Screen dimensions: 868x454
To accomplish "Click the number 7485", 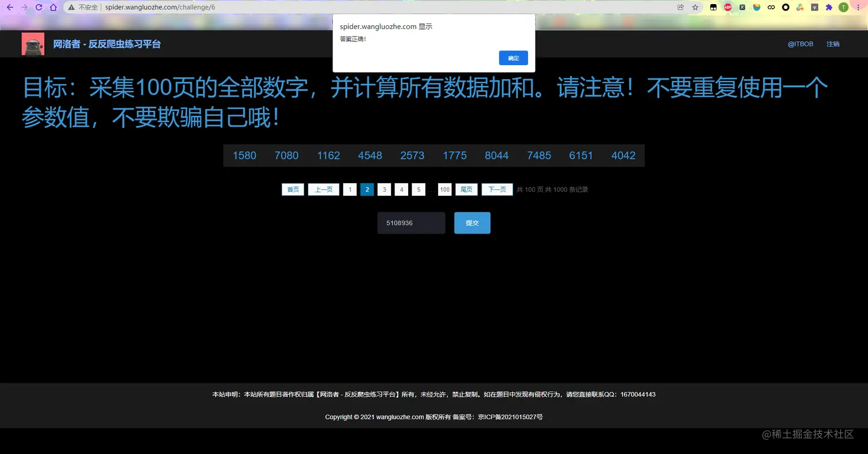I will click(x=539, y=156).
